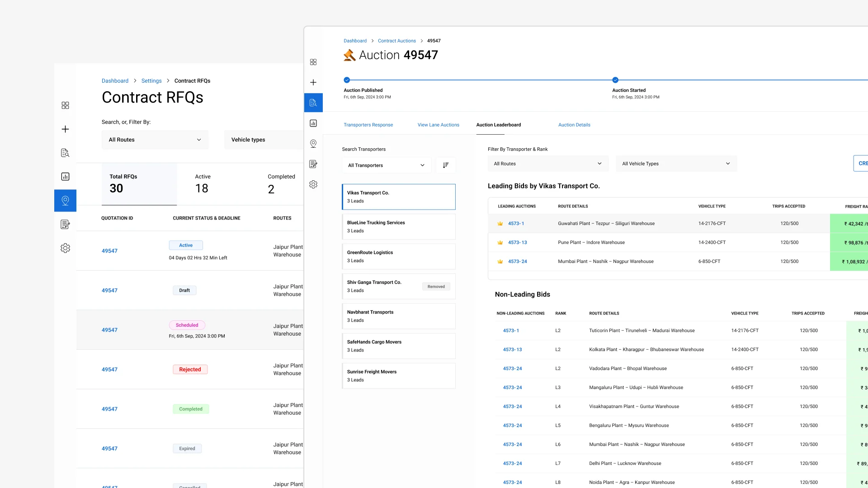Go to Dashboard breadcrumb in Auction window
Image resolution: width=868 pixels, height=488 pixels.
pyautogui.click(x=355, y=41)
